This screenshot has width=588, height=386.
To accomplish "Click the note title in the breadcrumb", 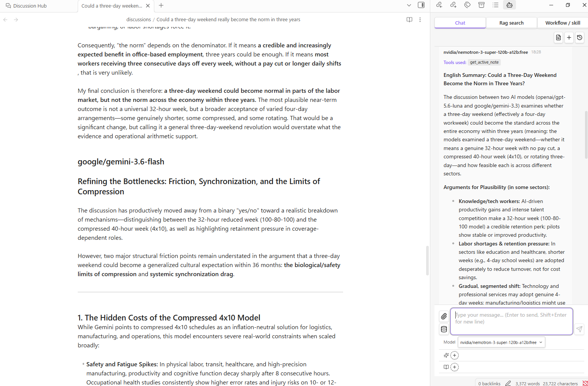I will (228, 20).
